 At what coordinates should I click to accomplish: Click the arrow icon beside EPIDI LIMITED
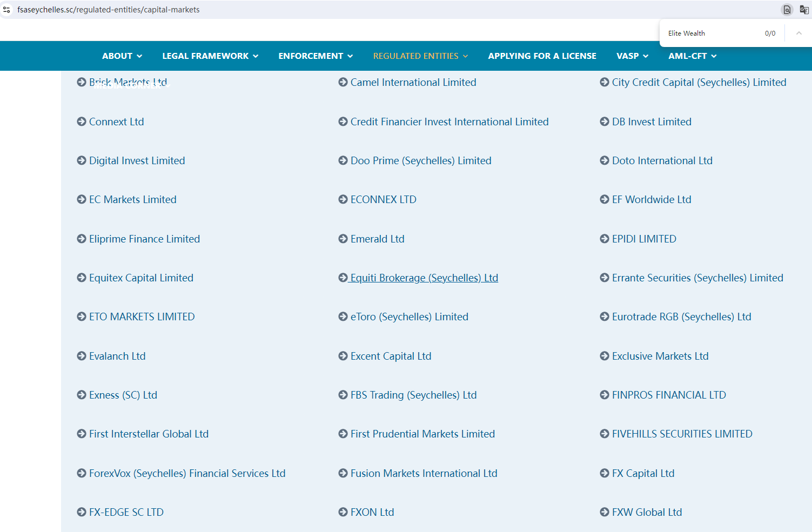(605, 239)
